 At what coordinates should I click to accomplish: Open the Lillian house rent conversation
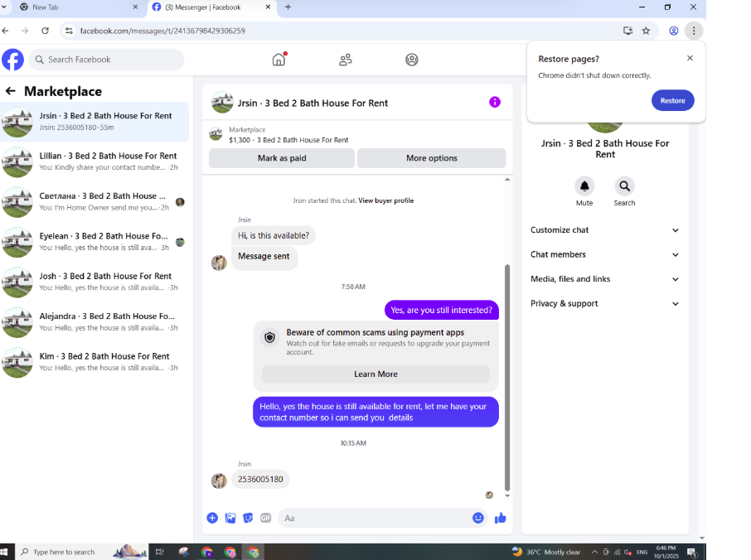94,162
